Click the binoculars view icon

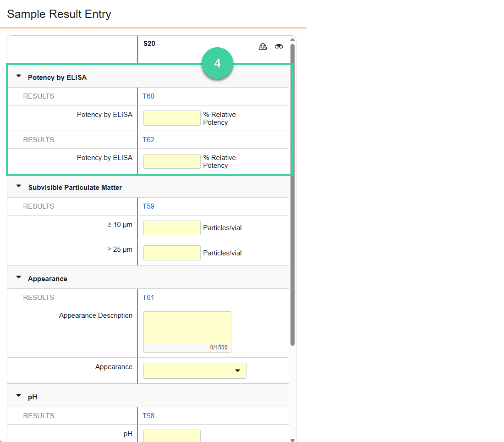tap(279, 46)
